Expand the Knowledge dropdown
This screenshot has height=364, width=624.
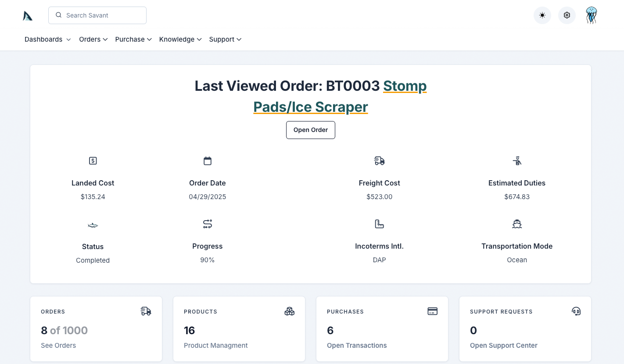180,39
